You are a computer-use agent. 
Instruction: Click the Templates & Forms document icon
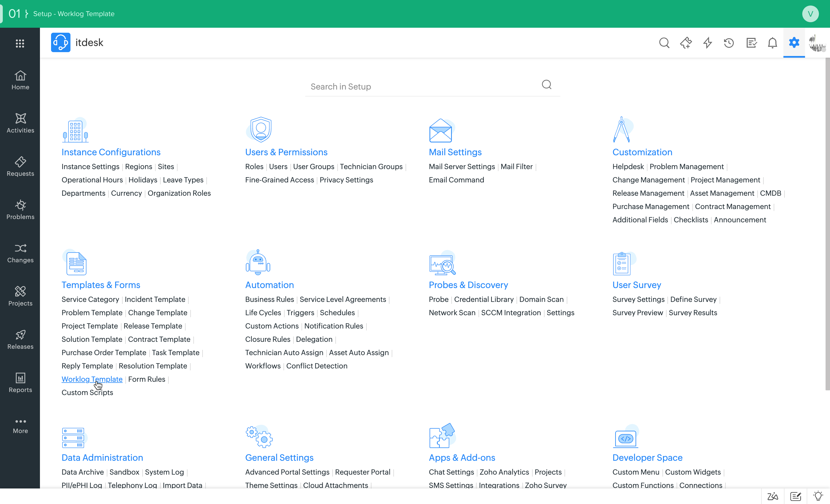coord(75,263)
